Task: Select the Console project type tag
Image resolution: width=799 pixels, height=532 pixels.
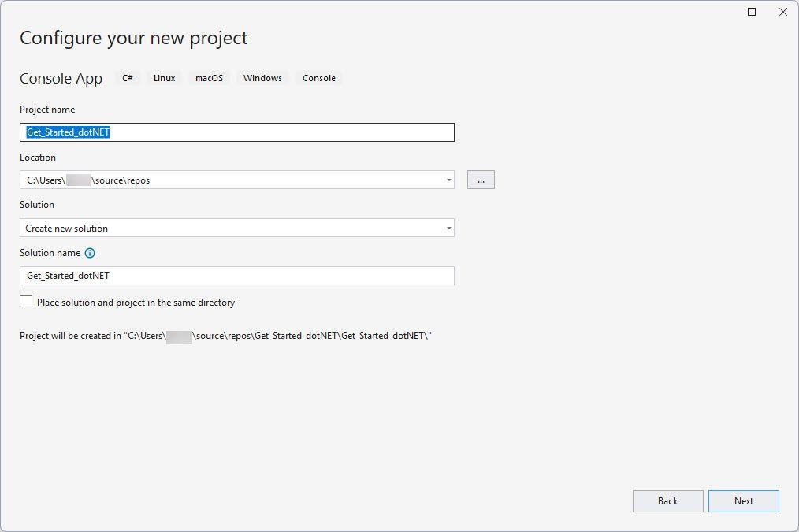Action: (319, 78)
